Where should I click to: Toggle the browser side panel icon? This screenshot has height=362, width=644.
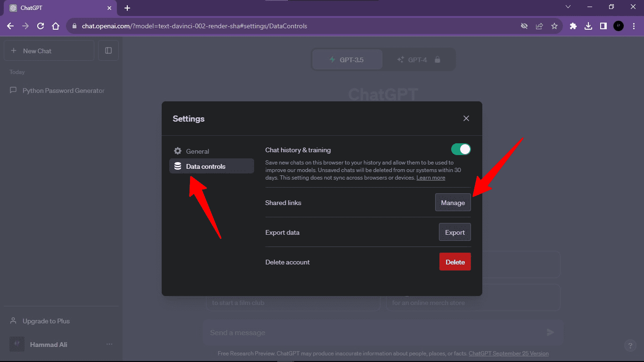click(603, 26)
